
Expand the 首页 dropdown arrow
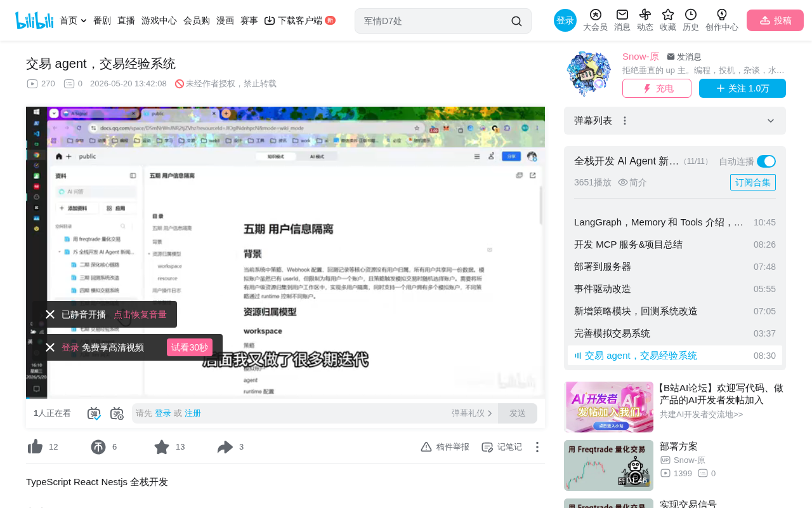coord(84,21)
